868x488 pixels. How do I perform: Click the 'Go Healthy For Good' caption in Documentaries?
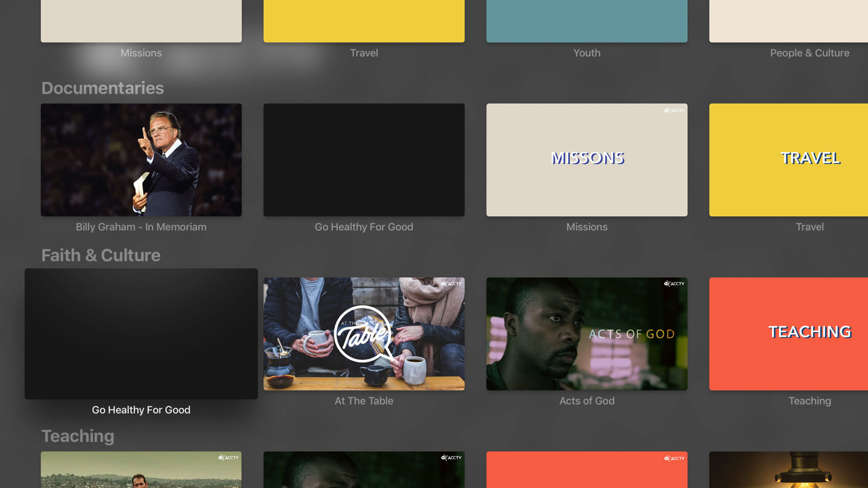point(364,227)
